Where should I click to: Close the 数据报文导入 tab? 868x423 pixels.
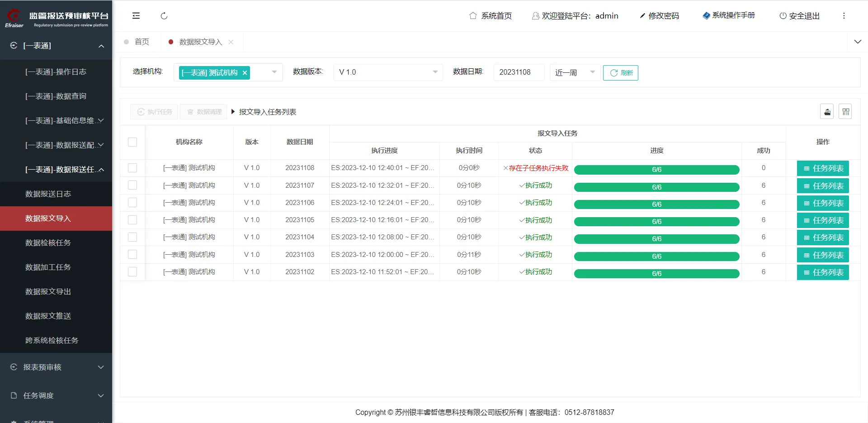point(231,42)
